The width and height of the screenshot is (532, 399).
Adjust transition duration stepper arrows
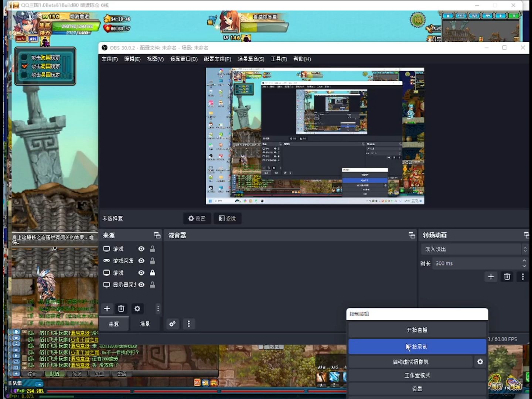(x=524, y=263)
